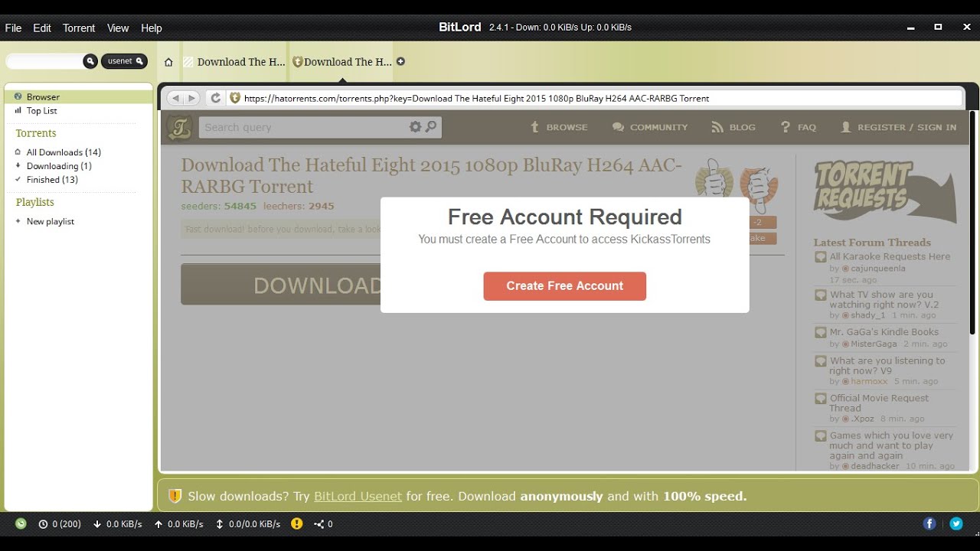
Task: Open user cajunqueenla profile
Action: pyautogui.click(x=878, y=269)
